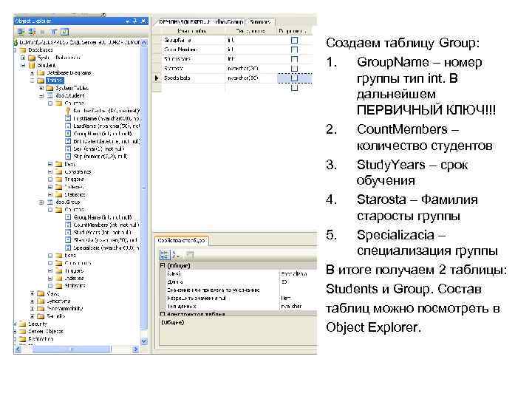Image resolution: width=532 pixels, height=399 pixels.
Task: Click GroupName column icon under dbo.Group
Action: coord(68,217)
